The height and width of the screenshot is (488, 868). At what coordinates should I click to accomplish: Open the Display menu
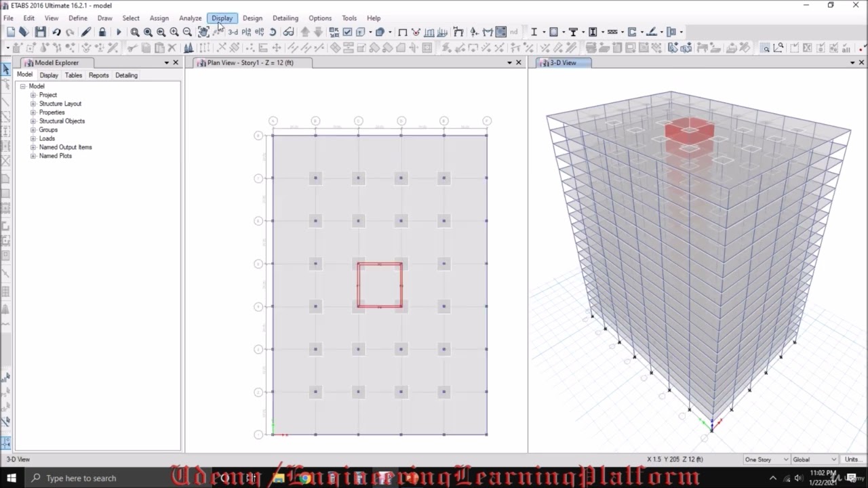(222, 18)
